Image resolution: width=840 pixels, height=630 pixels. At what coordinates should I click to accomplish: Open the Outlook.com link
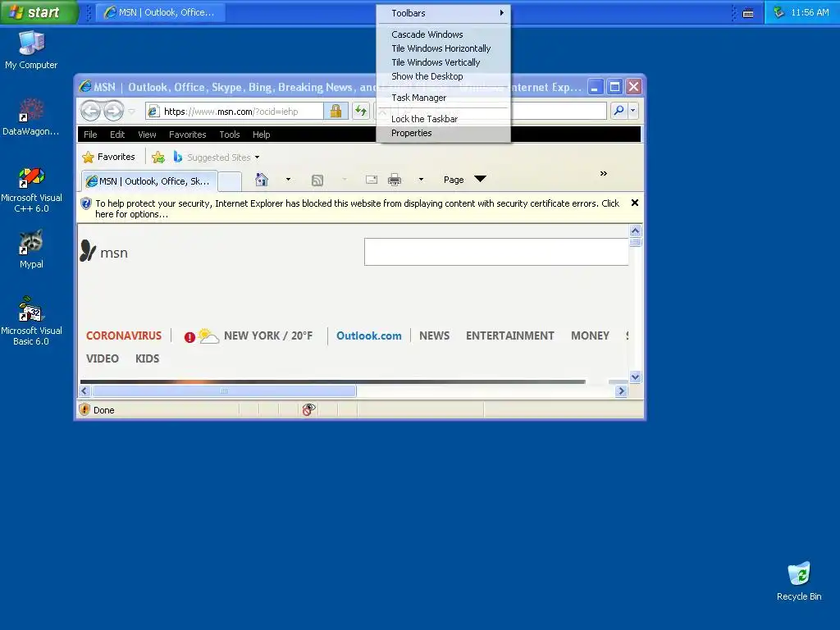tap(368, 336)
